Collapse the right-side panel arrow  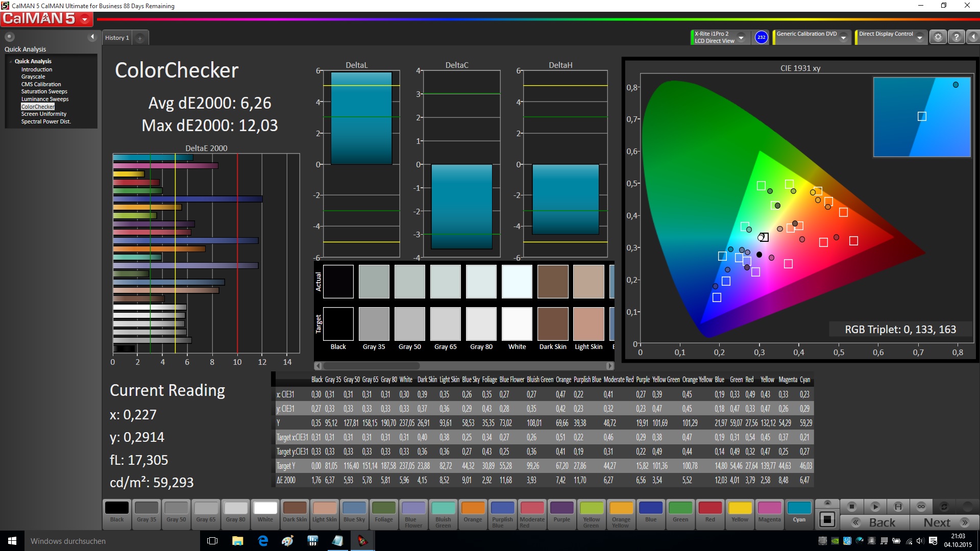(x=973, y=37)
